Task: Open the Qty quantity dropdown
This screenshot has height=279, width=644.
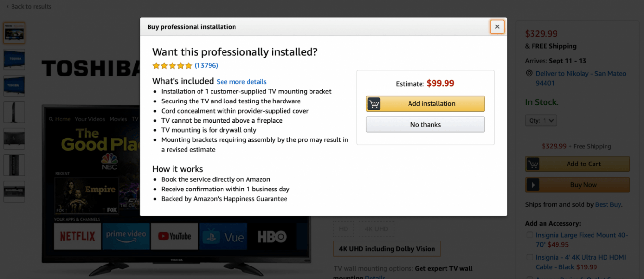Action: pos(541,121)
